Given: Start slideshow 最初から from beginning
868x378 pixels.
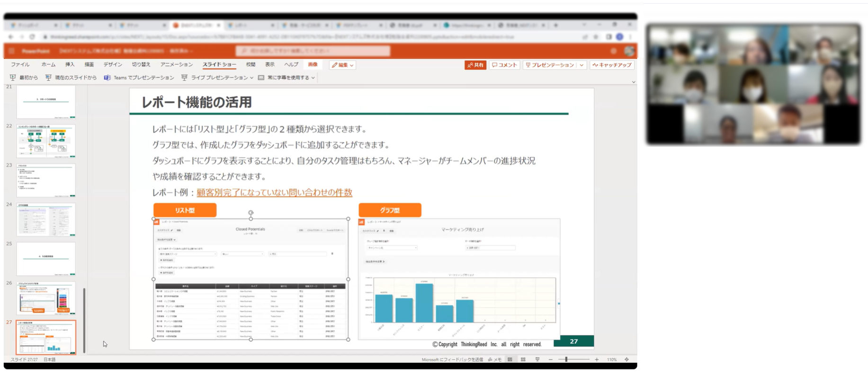Looking at the screenshot, I should 24,78.
